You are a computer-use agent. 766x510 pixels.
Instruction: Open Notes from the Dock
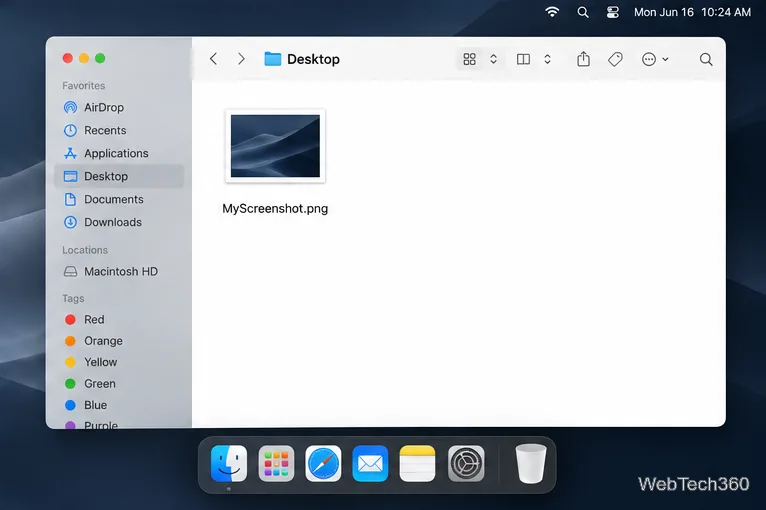tap(417, 463)
